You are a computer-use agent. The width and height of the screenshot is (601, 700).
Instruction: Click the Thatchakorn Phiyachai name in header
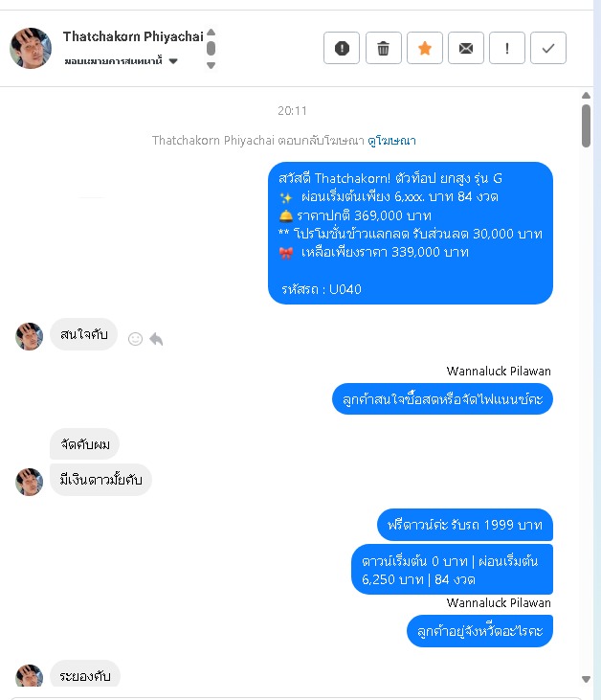pos(133,36)
